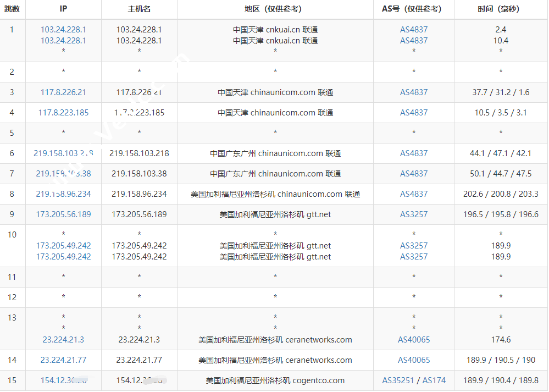Screen dimensions: 549x392
Task: Click the IP column header
Action: (x=63, y=9)
